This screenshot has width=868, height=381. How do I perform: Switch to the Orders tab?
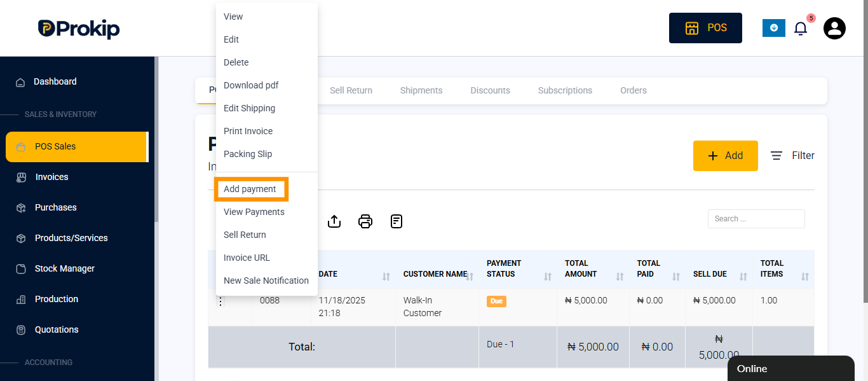[x=634, y=90]
